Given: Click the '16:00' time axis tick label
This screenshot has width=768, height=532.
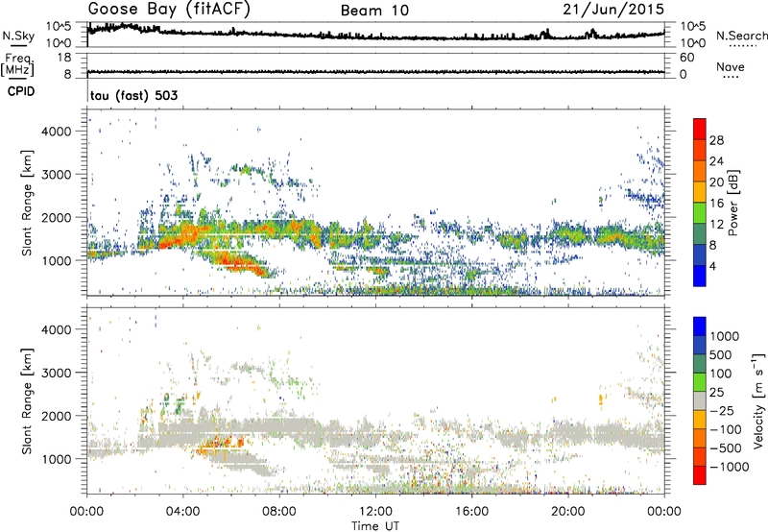Looking at the screenshot, I should (x=471, y=512).
